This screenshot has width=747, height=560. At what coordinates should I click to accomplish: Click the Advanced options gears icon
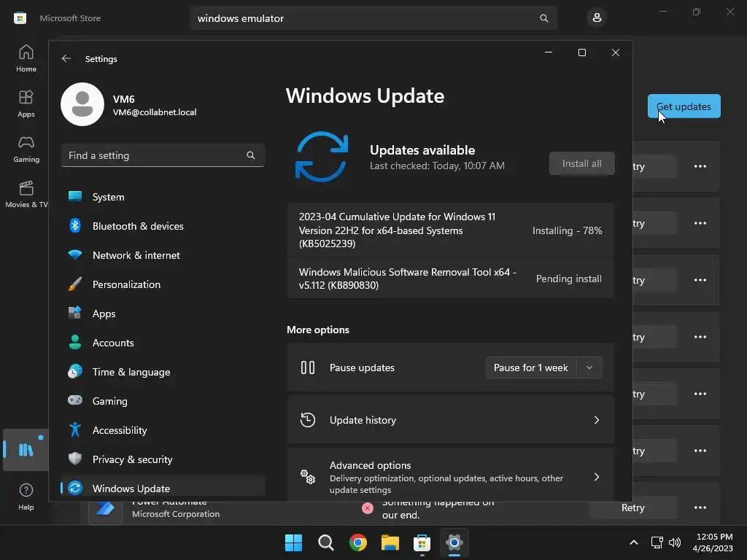(308, 477)
